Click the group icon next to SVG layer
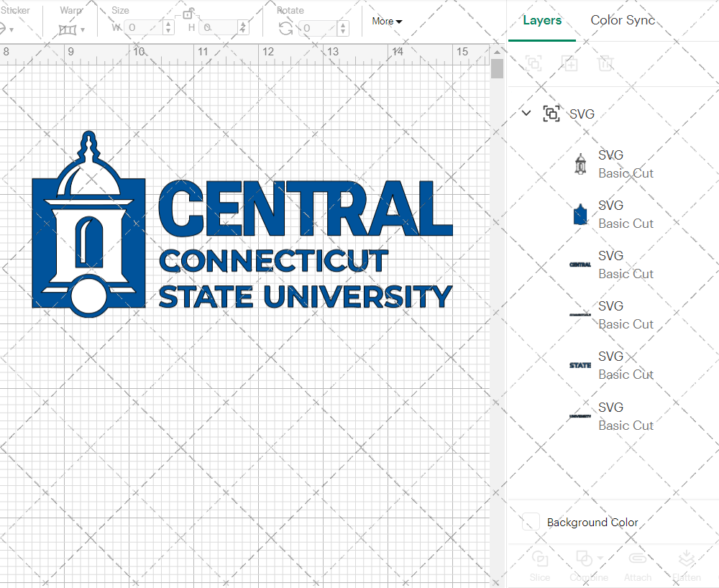Image resolution: width=719 pixels, height=588 pixels. [551, 114]
